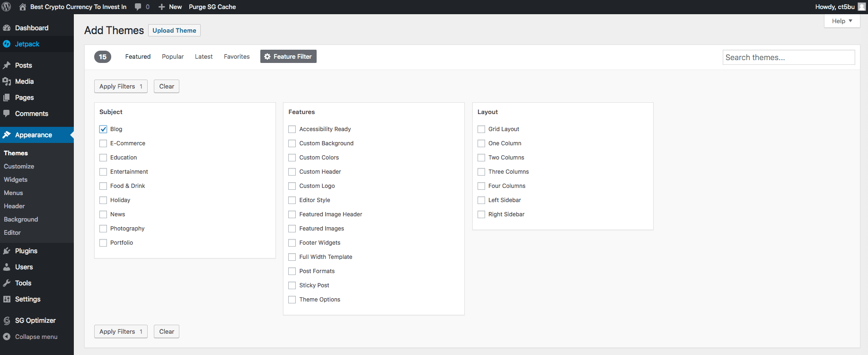Click the Settings sliders icon
868x355 pixels.
(7, 299)
